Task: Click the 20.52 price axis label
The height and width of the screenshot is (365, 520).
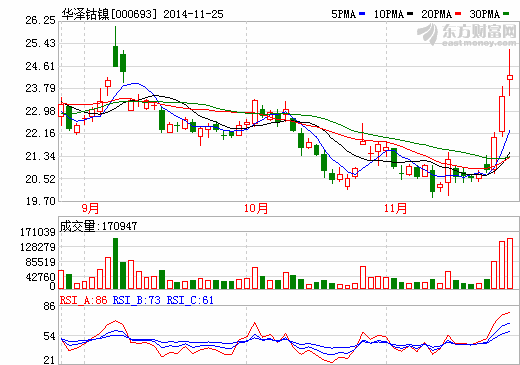Action: (41, 179)
